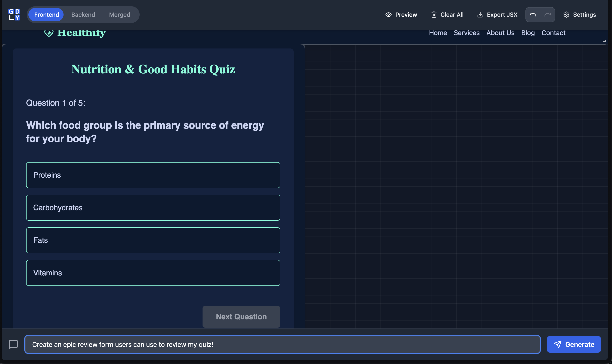Select the Frontend tab
Screen dimensions: 612x364
point(46,15)
